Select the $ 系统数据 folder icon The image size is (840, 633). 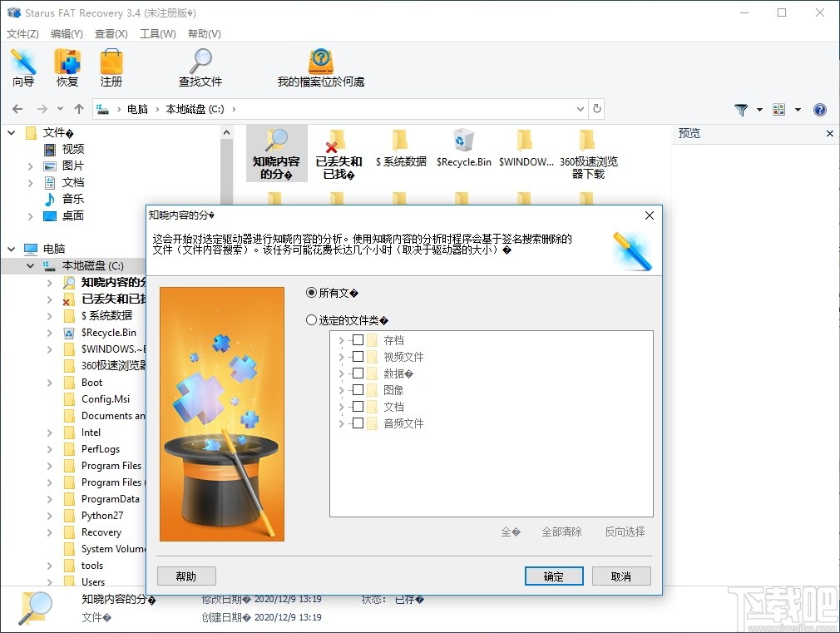(x=401, y=148)
